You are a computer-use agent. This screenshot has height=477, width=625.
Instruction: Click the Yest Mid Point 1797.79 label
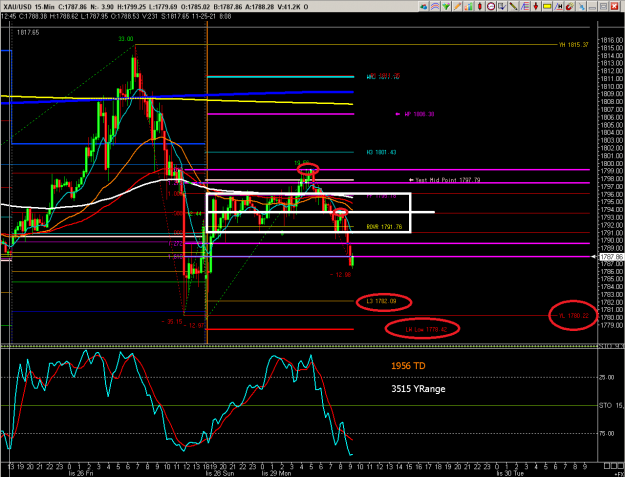[x=448, y=180]
